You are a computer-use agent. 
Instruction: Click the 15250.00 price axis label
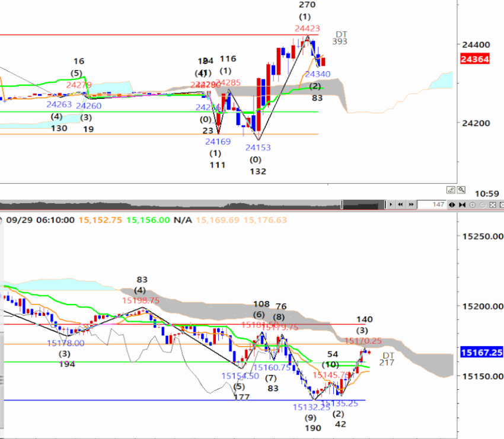[x=481, y=236]
